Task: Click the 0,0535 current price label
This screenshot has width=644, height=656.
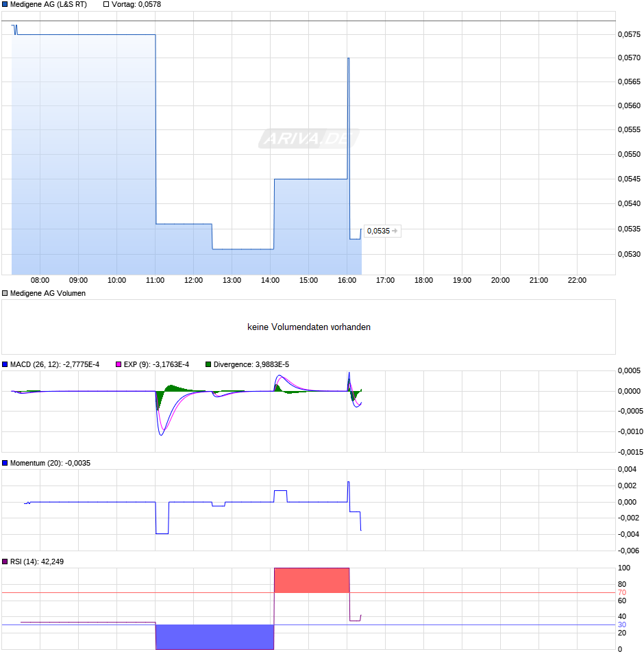Action: point(382,231)
